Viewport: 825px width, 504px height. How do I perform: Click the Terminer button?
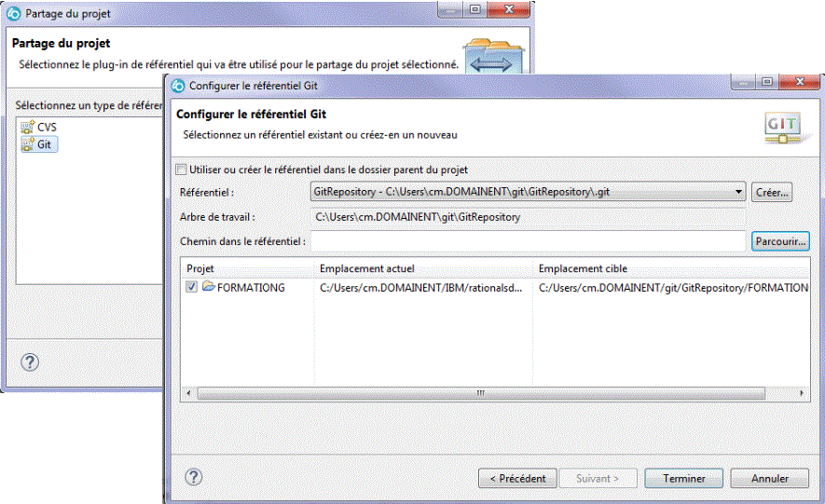coord(684,478)
